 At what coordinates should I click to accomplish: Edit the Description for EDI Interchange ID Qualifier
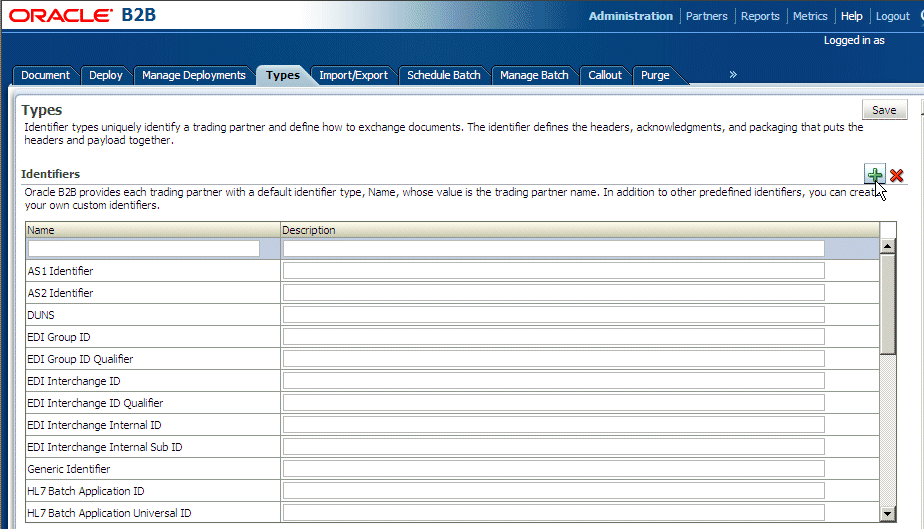(x=553, y=403)
